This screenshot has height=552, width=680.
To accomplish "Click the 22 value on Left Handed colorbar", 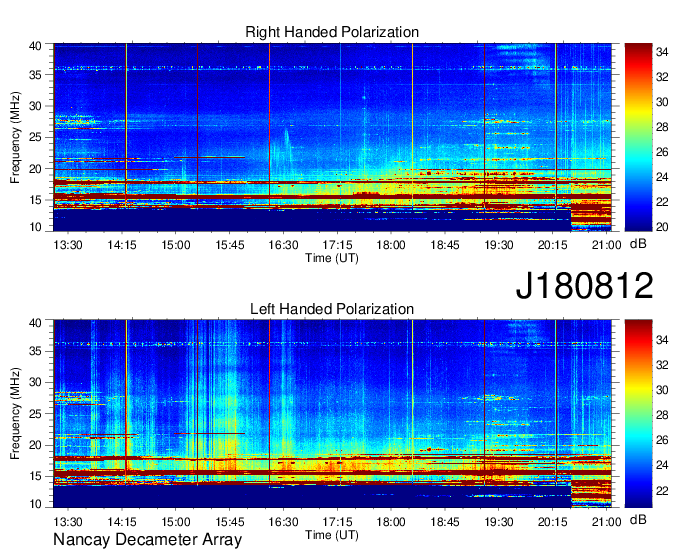I will 662,490.
